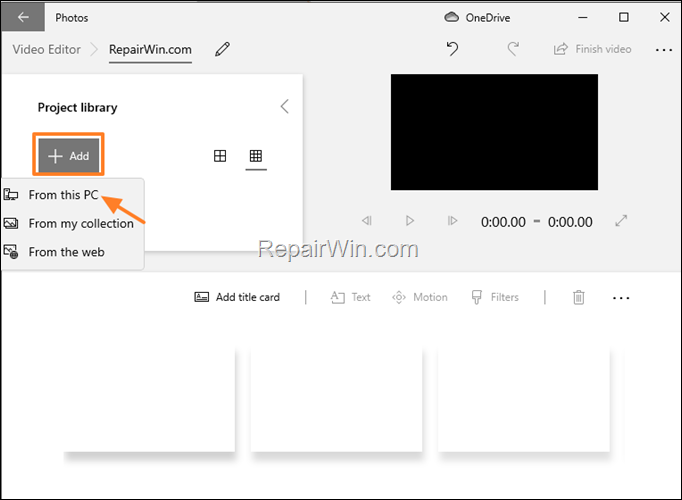The height and width of the screenshot is (500, 682).
Task: Collapse the Project library panel
Action: pos(284,107)
